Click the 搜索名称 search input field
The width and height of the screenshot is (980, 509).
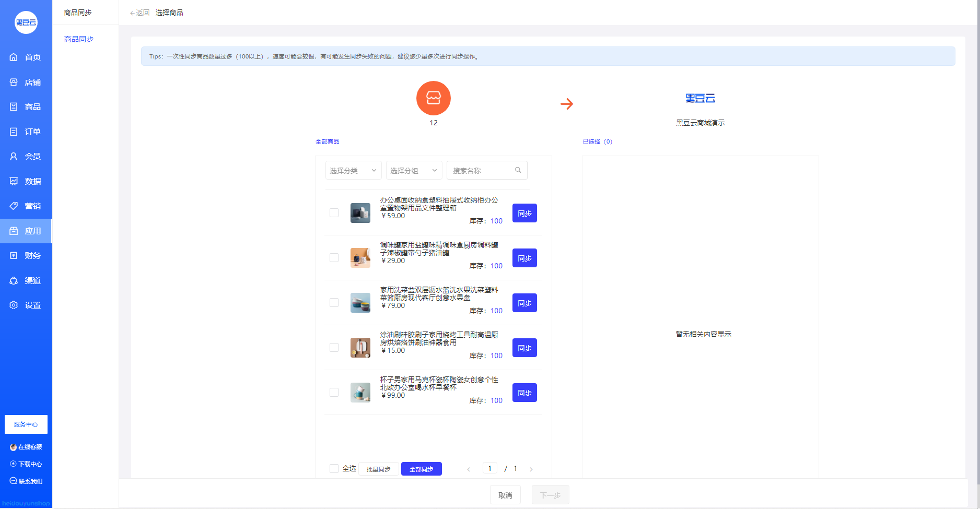click(x=481, y=171)
